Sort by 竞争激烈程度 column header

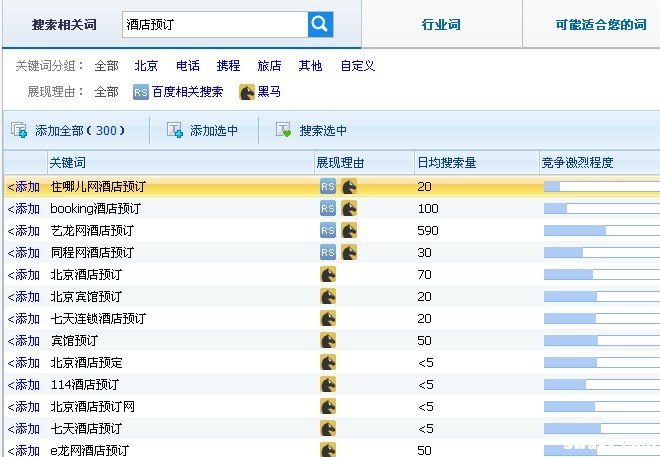click(x=577, y=162)
